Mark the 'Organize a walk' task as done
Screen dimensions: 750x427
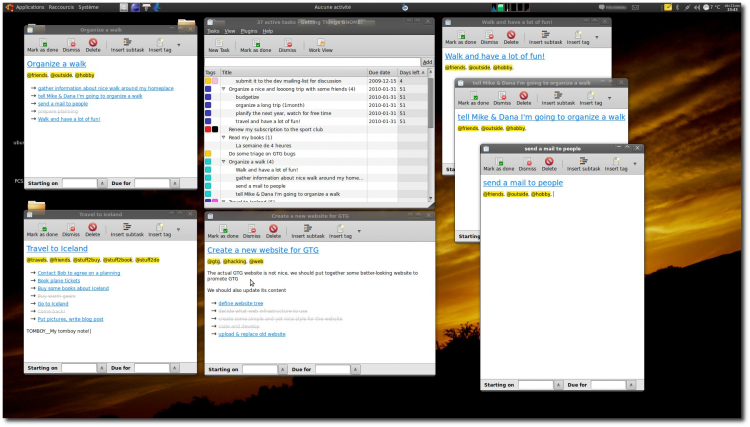pyautogui.click(x=41, y=45)
